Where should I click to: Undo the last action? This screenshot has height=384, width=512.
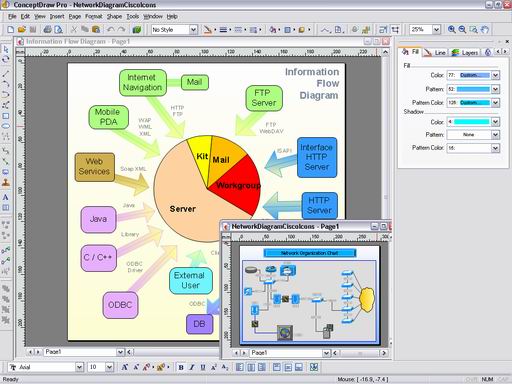pyautogui.click(x=110, y=30)
